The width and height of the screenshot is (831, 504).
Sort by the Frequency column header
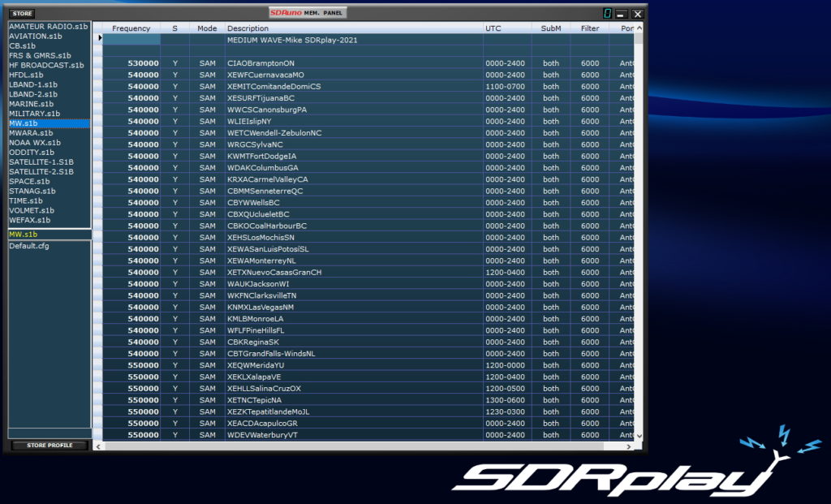point(131,28)
